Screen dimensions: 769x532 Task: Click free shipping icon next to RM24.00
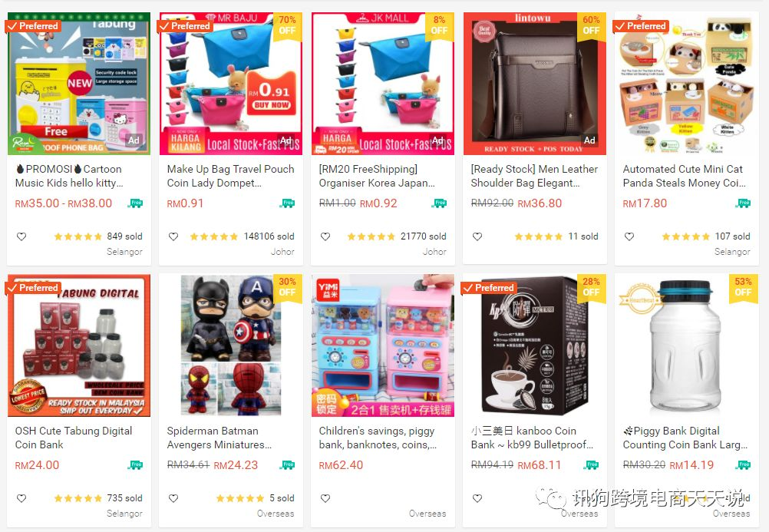(135, 464)
